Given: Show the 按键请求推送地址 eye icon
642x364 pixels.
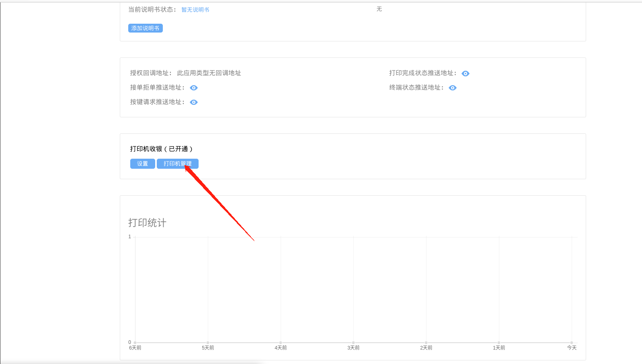Looking at the screenshot, I should tap(193, 102).
